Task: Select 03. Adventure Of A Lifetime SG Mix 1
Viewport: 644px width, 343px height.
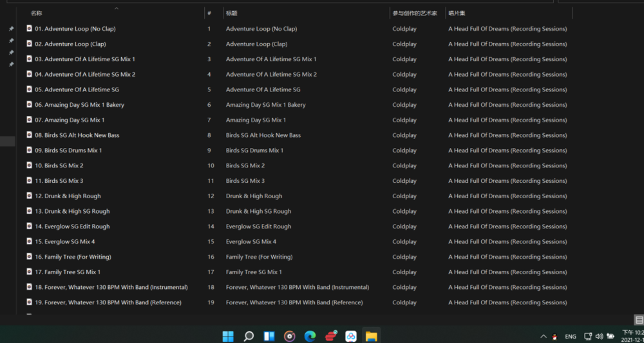Action: 85,59
